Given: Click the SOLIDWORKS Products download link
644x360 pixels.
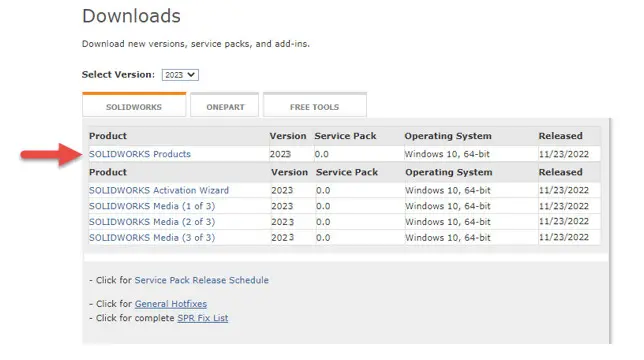Looking at the screenshot, I should pos(140,154).
